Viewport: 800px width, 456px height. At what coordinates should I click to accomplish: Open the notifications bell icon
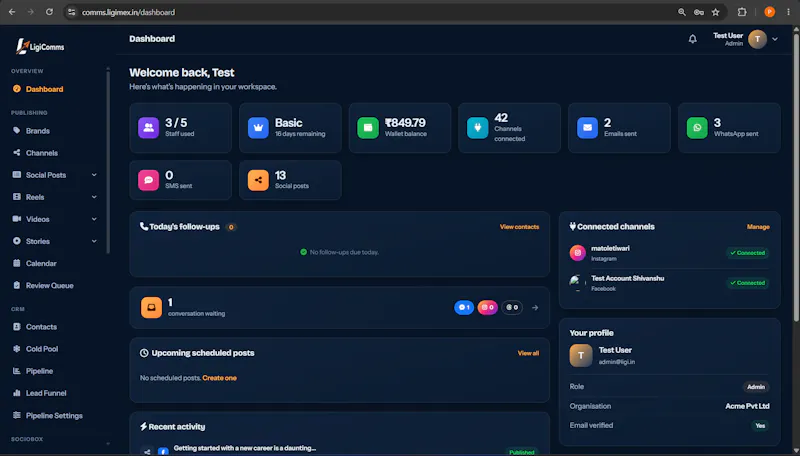pos(692,39)
